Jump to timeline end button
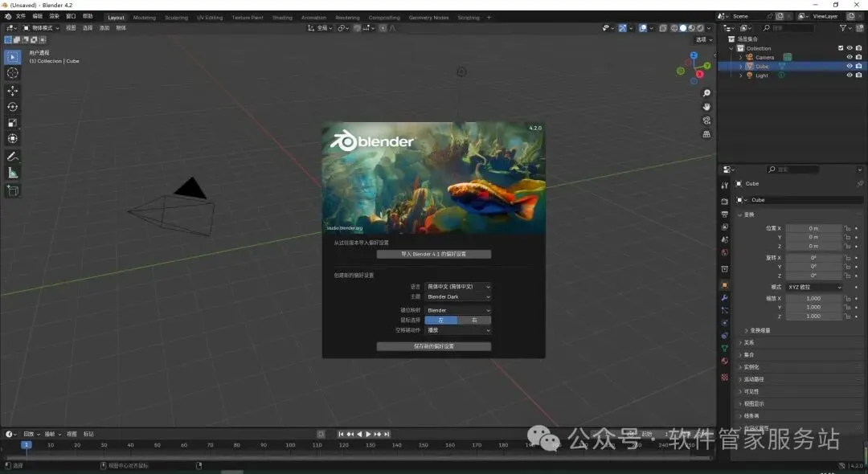This screenshot has height=474, width=868. [x=387, y=434]
